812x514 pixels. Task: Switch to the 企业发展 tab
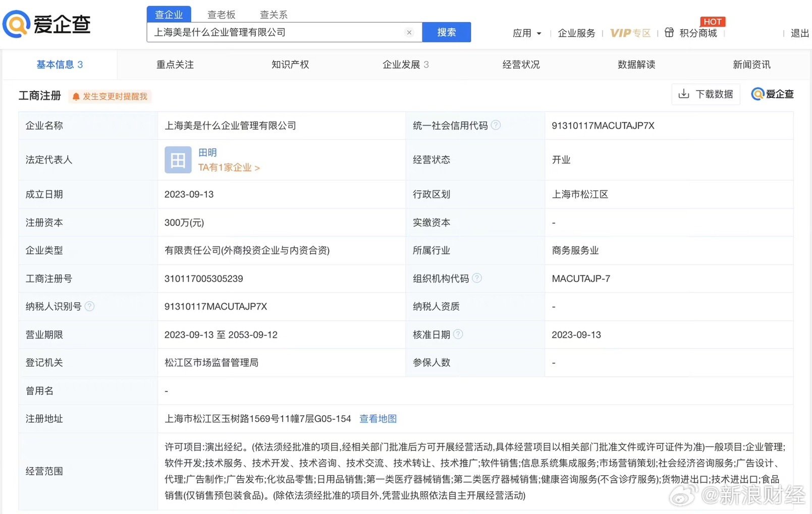tap(406, 65)
